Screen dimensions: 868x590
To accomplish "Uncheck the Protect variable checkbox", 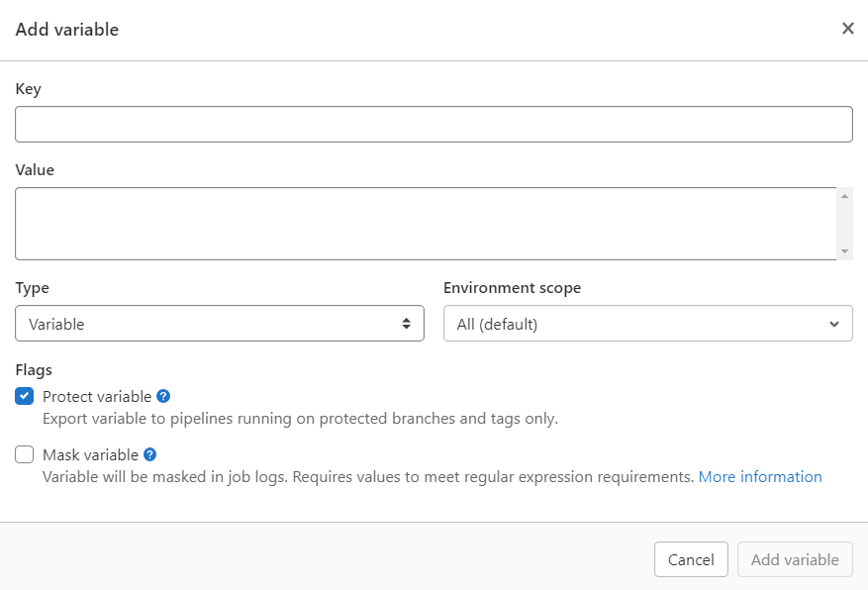I will point(25,397).
